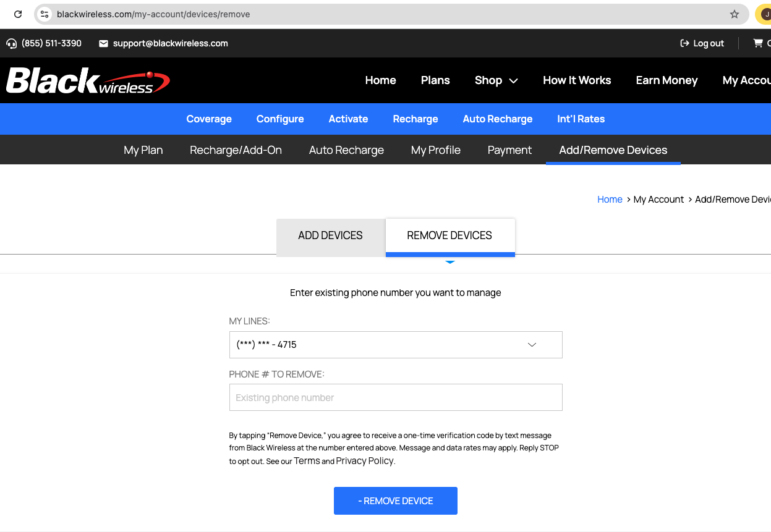Click Home breadcrumb link
This screenshot has height=532, width=771.
tap(610, 199)
